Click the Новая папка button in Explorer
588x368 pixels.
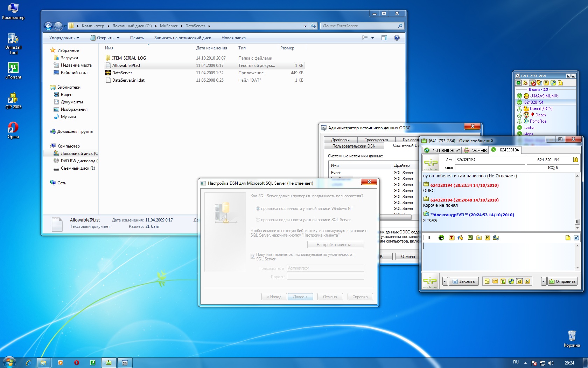coord(233,38)
